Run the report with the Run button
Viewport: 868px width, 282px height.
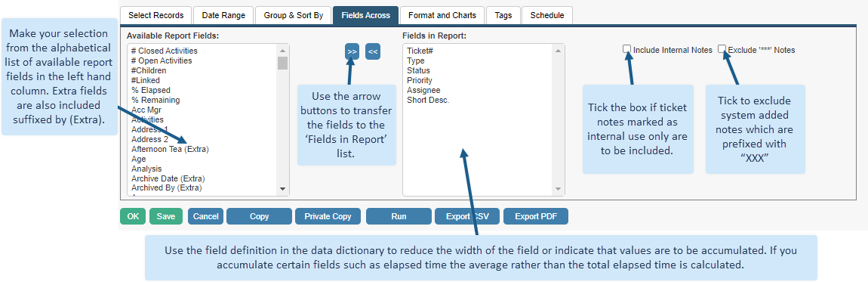(x=399, y=217)
